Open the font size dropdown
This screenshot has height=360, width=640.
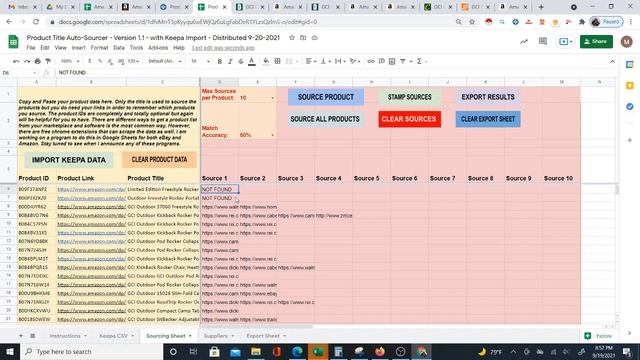pyautogui.click(x=200, y=61)
